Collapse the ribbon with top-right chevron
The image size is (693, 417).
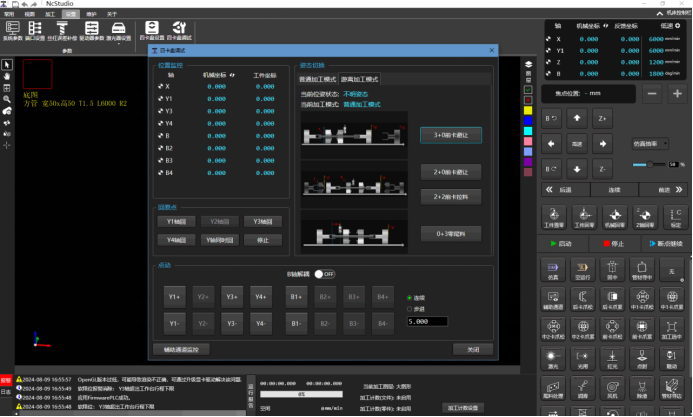(x=659, y=14)
